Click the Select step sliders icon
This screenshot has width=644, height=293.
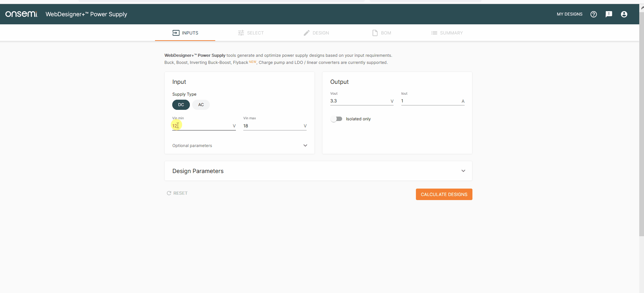[241, 33]
